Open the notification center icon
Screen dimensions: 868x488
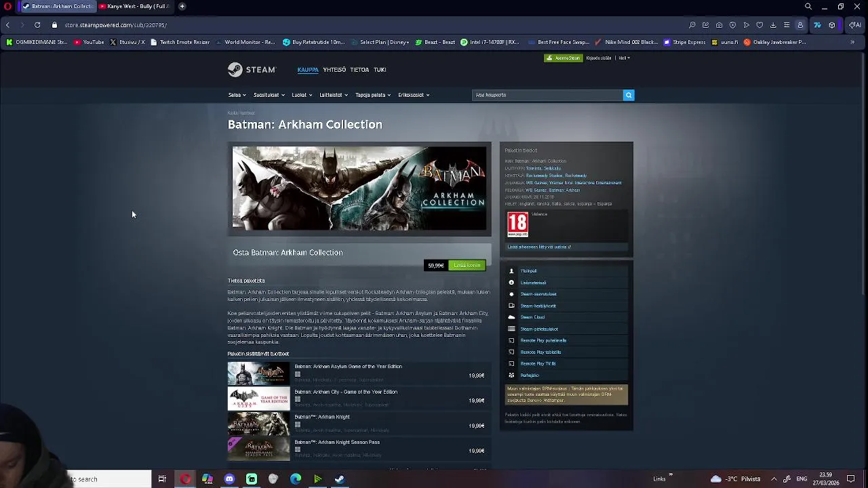click(x=851, y=479)
